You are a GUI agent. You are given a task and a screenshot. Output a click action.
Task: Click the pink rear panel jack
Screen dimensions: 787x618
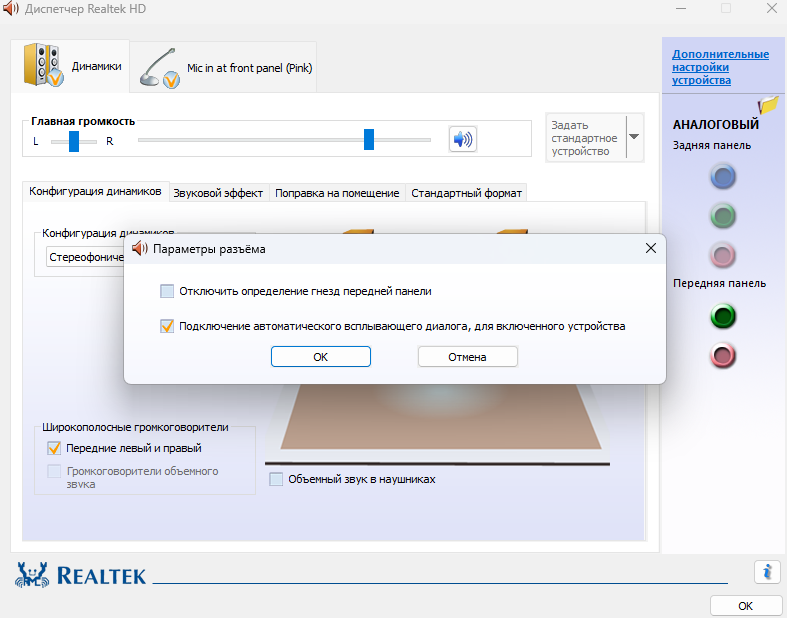pos(723,256)
